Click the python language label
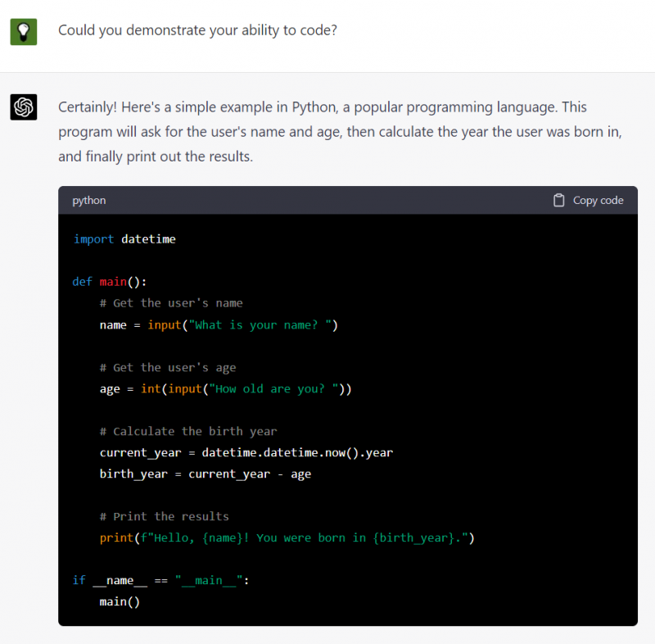Screen dimensions: 655x644 tap(88, 200)
